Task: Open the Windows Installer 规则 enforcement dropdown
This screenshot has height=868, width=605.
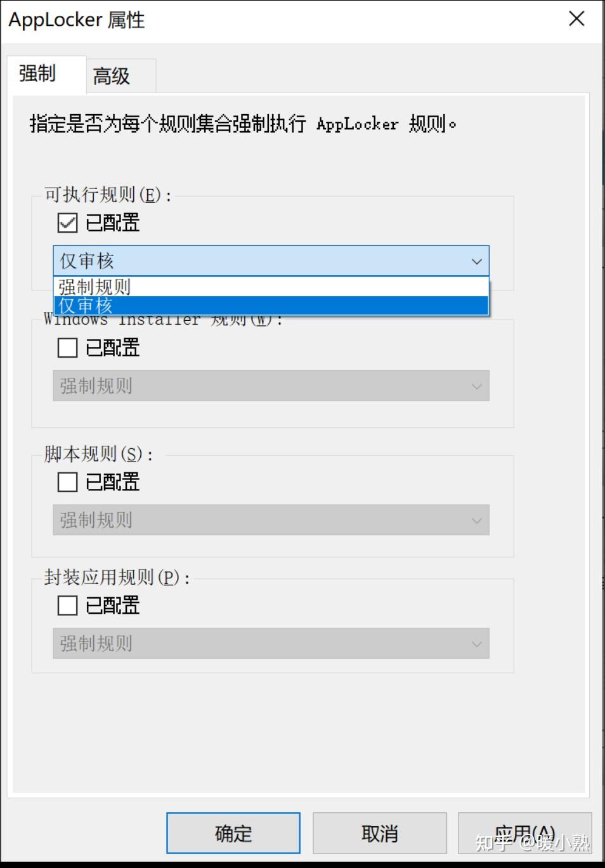Action: point(270,385)
